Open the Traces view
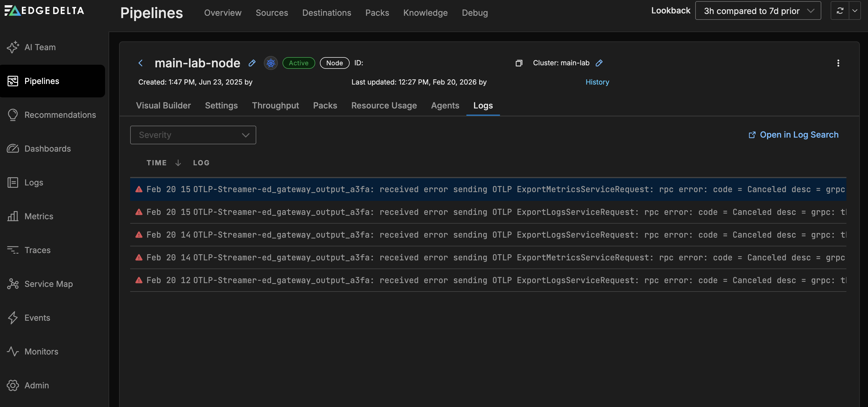Image resolution: width=868 pixels, height=407 pixels. [x=37, y=250]
